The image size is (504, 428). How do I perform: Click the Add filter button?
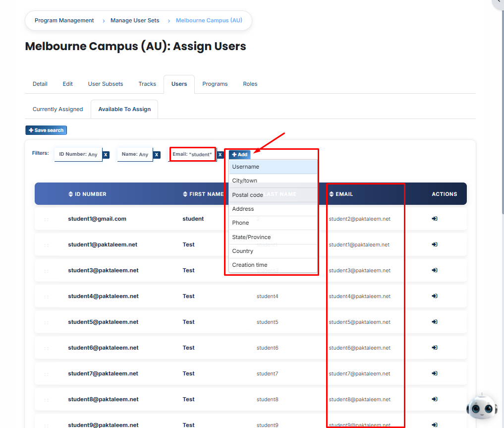tap(240, 155)
